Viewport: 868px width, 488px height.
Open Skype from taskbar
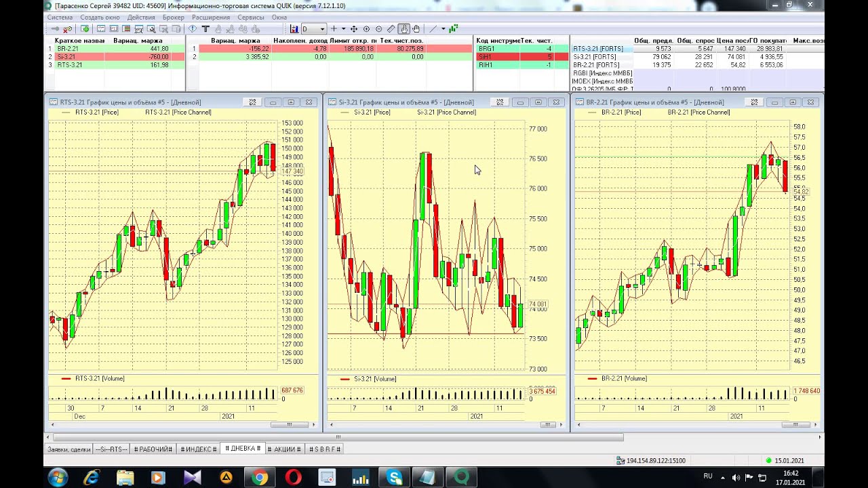point(395,478)
